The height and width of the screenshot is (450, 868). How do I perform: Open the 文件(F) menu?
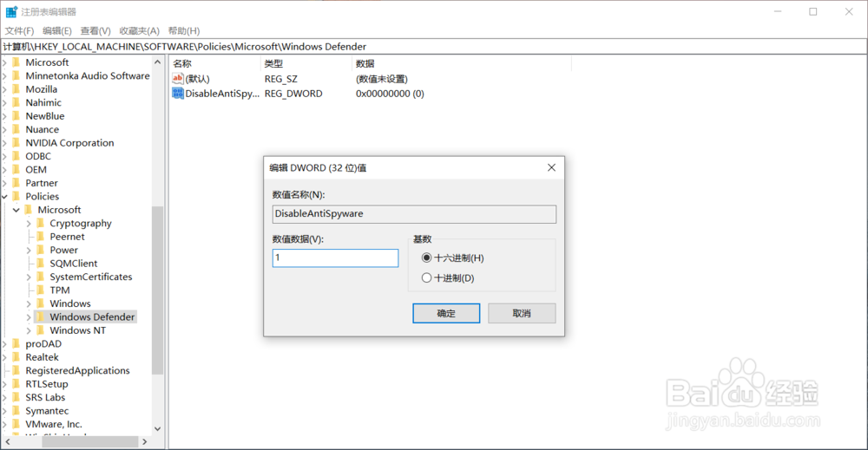pos(19,31)
